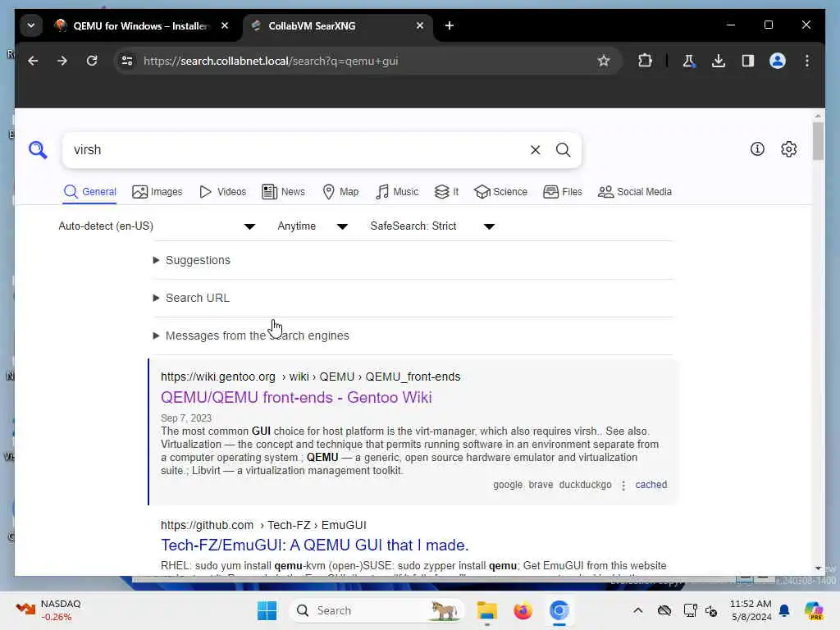This screenshot has height=630, width=840.
Task: Reload the current page
Action: coord(92,61)
